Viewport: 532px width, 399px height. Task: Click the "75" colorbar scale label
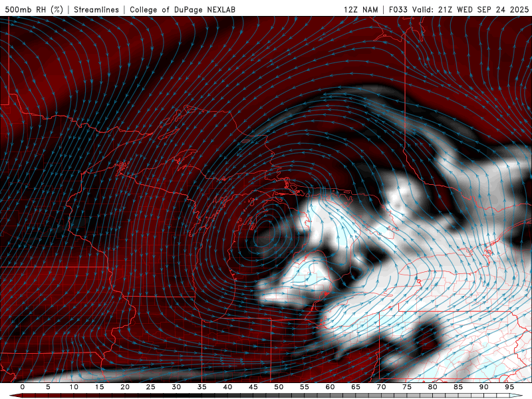[407, 387]
